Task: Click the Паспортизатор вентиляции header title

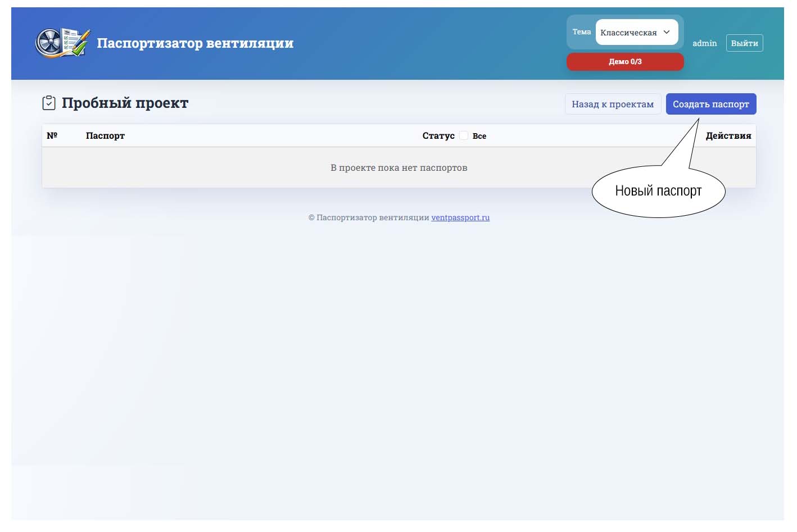Action: tap(195, 43)
